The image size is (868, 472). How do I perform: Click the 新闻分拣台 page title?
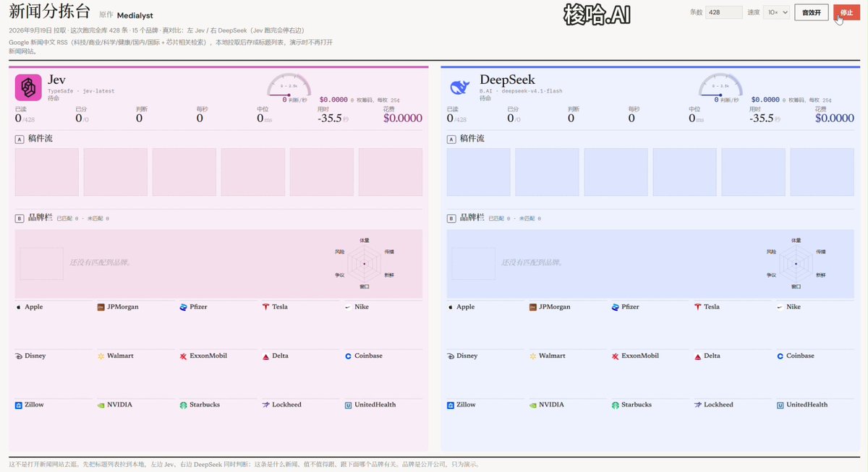pos(50,12)
